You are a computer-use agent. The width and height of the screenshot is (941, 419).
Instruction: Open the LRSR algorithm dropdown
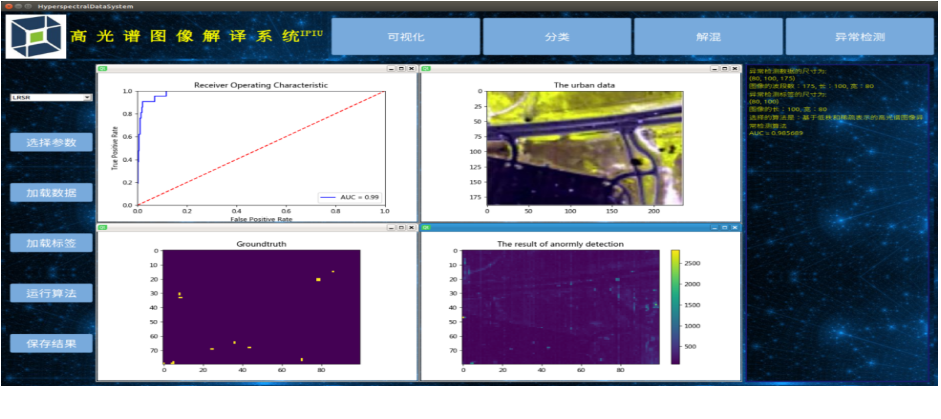click(x=50, y=97)
